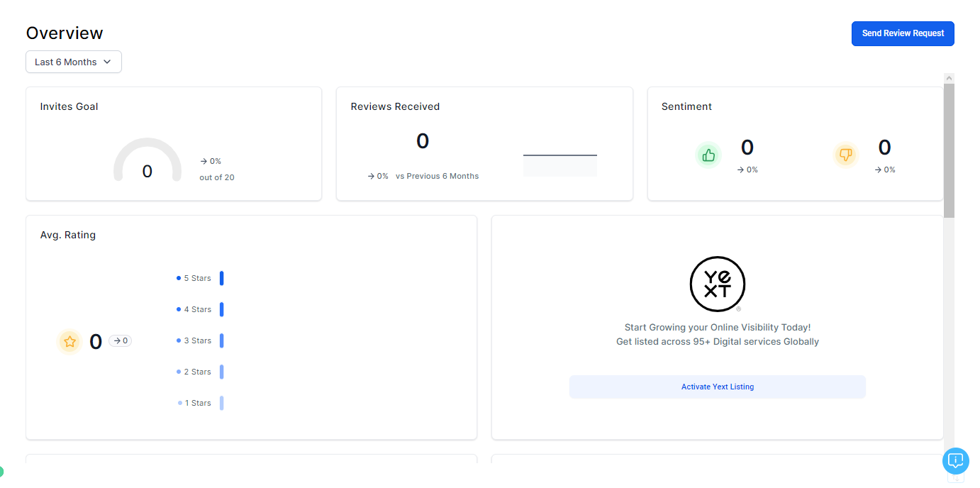
Task: Click the Avg. Rating card title
Action: pyautogui.click(x=68, y=235)
